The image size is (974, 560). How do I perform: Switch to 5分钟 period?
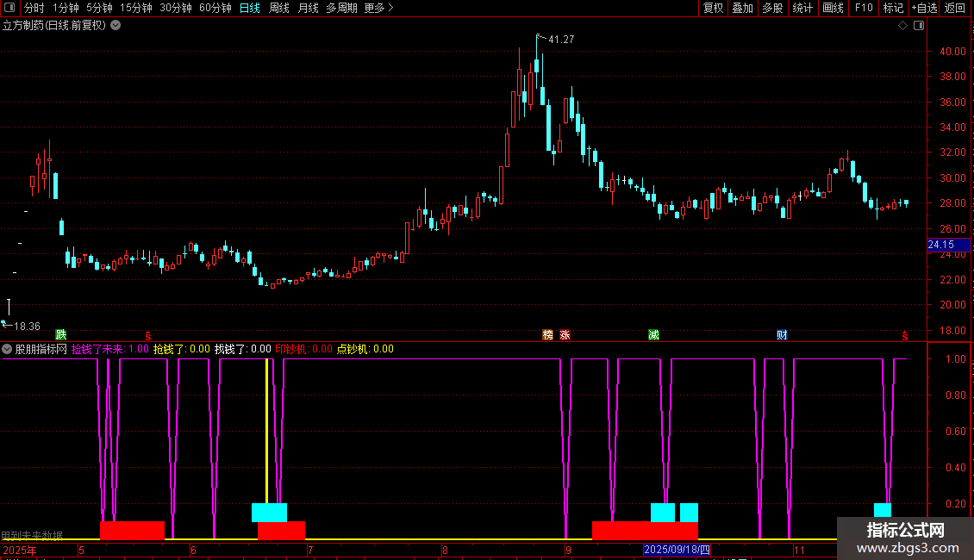99,8
